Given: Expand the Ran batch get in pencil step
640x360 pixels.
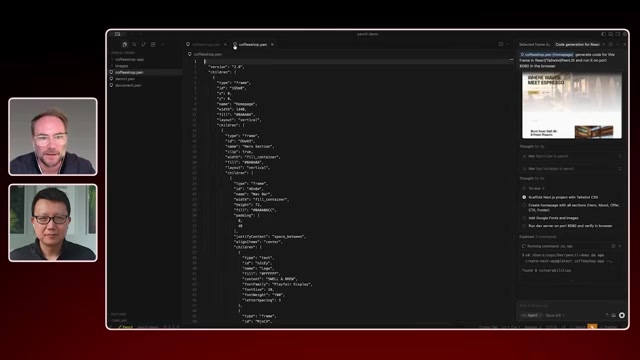Looking at the screenshot, I should point(571,156).
